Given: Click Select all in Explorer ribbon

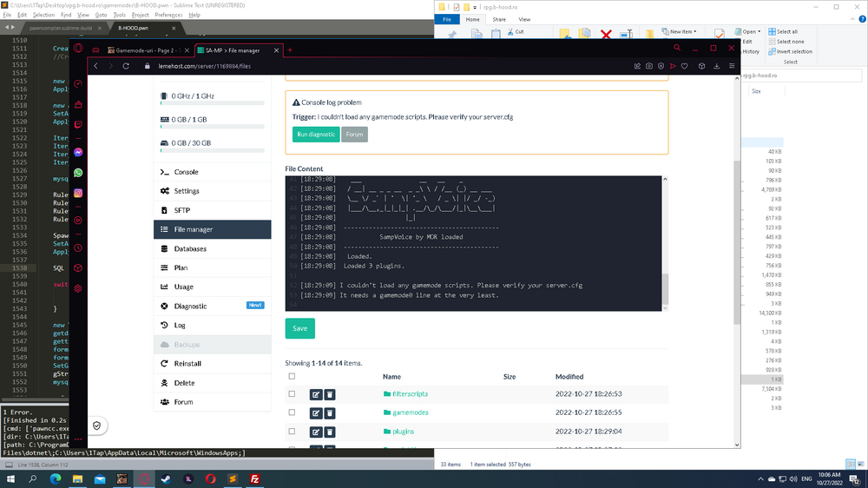Looking at the screenshot, I should 783,31.
